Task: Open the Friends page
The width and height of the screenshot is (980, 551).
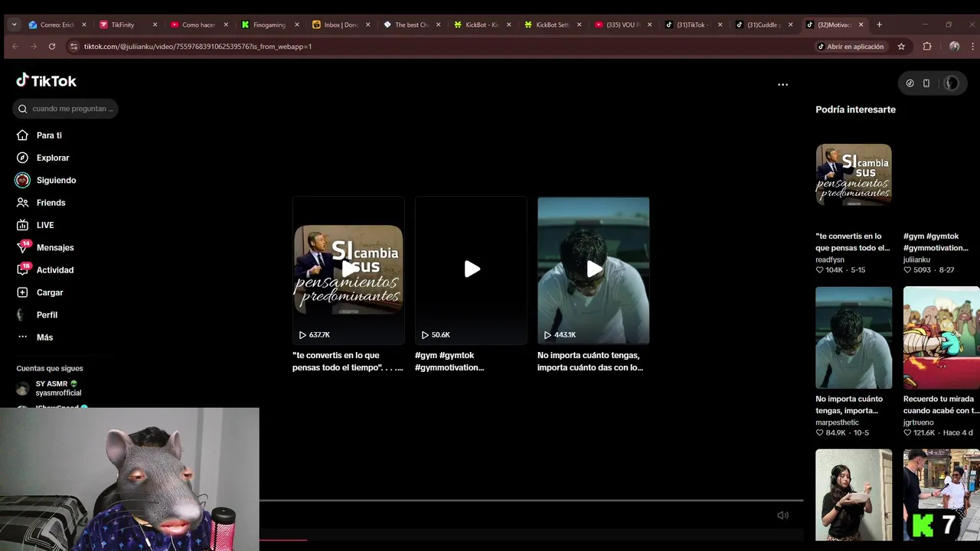Action: tap(51, 203)
